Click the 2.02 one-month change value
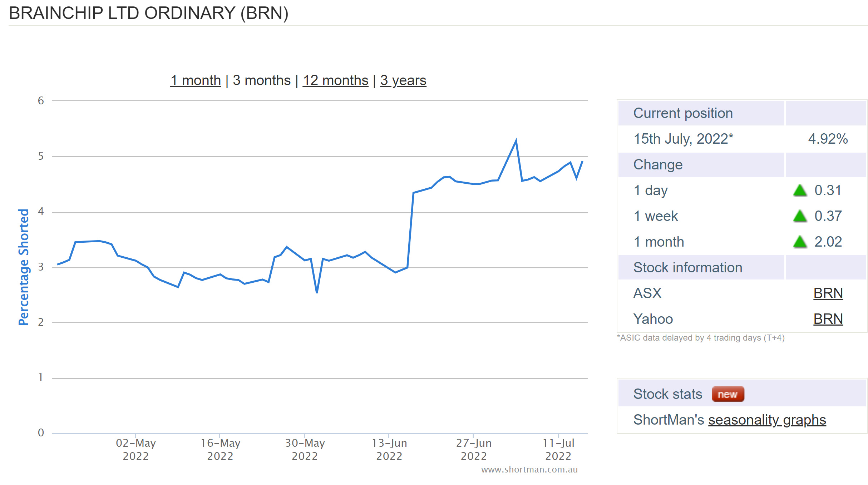This screenshot has width=868, height=485. (x=828, y=242)
